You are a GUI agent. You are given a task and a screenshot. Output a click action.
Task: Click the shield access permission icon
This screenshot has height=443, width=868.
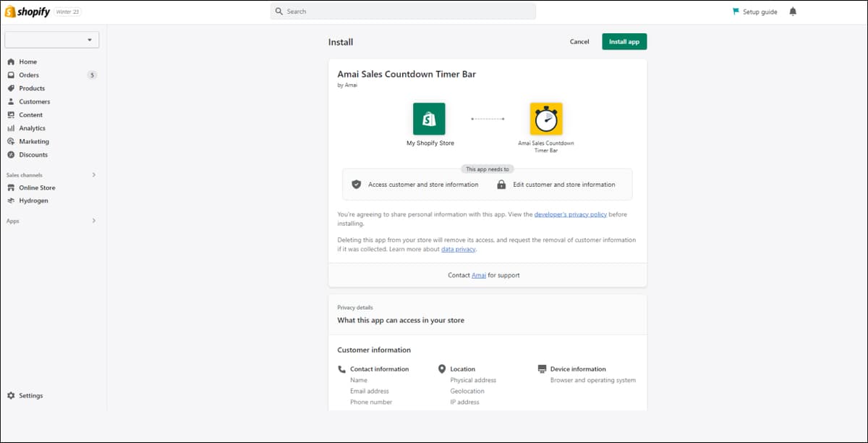[356, 185]
